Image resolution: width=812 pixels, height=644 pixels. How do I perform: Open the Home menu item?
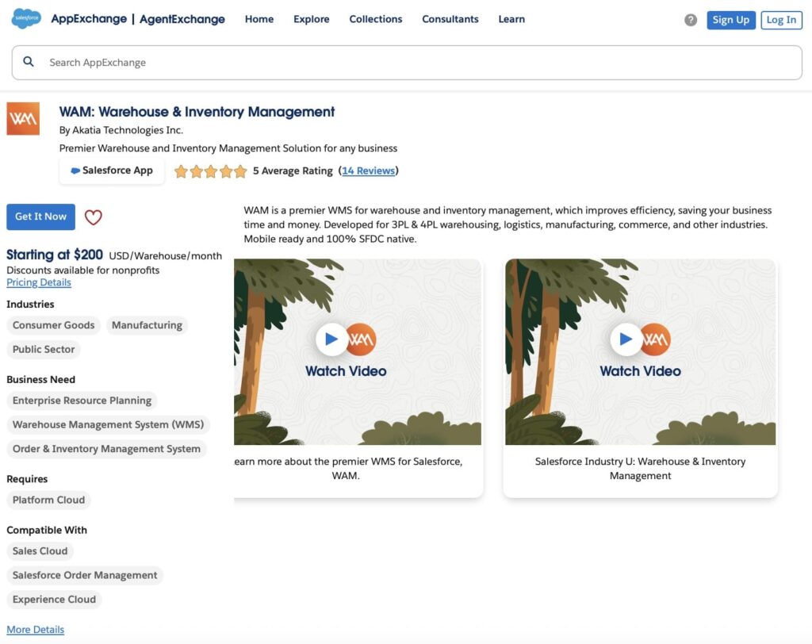point(259,19)
